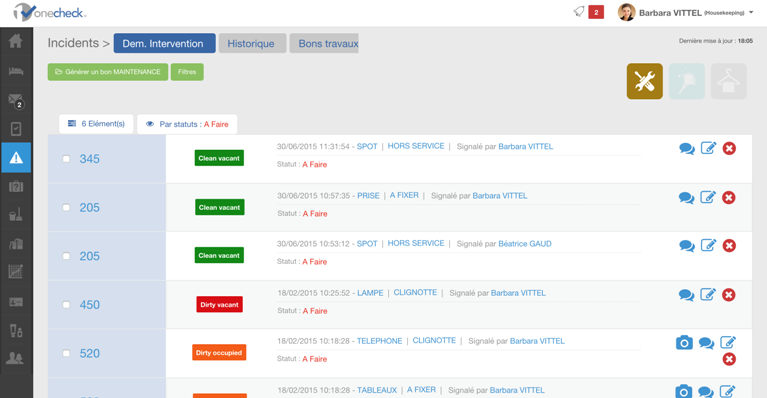Select the hanger laundry category icon
Viewport: 767px width, 398px height.
click(729, 81)
